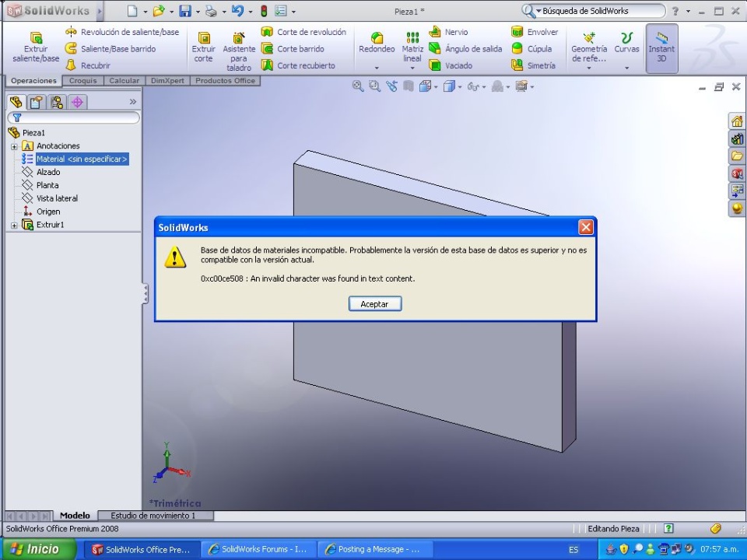This screenshot has width=747, height=560.
Task: Click Zoom to fit icon in view toolbar
Action: tap(358, 86)
